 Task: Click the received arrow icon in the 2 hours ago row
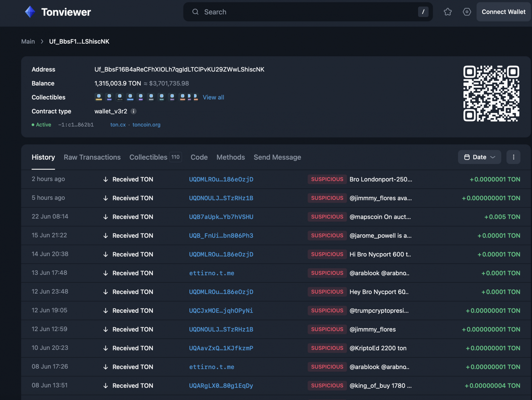pos(106,179)
